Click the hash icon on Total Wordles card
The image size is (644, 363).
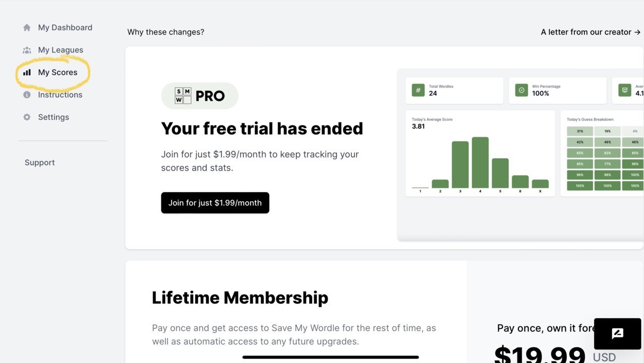pos(418,90)
